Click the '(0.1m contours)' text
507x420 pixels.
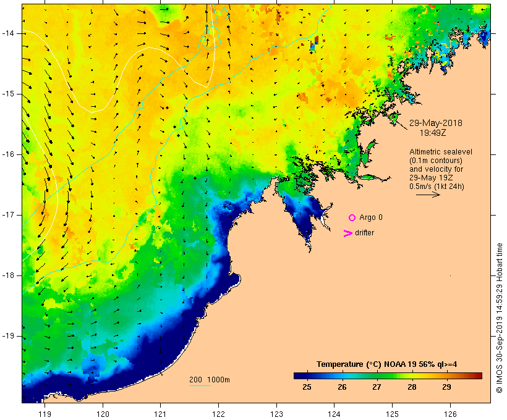tap(435, 161)
